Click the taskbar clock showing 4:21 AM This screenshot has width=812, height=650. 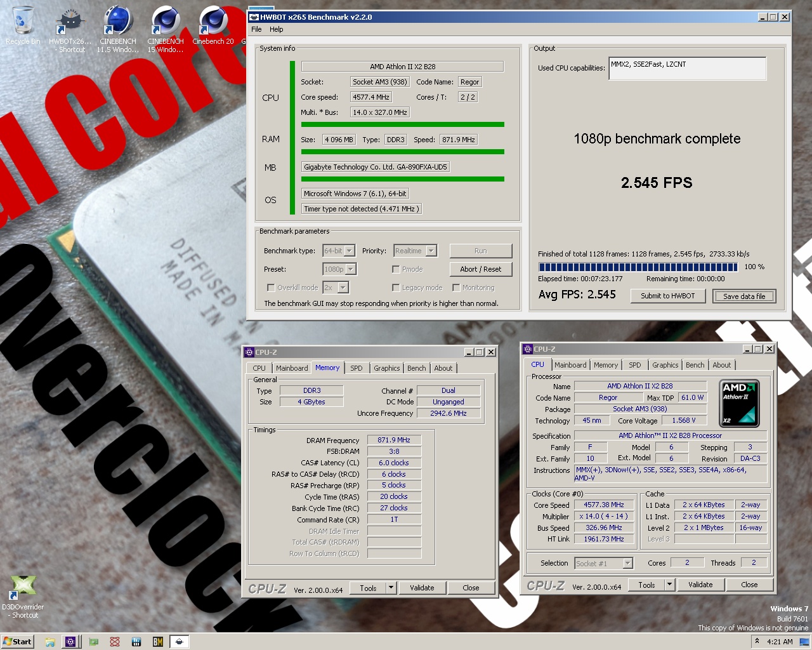[x=780, y=642]
